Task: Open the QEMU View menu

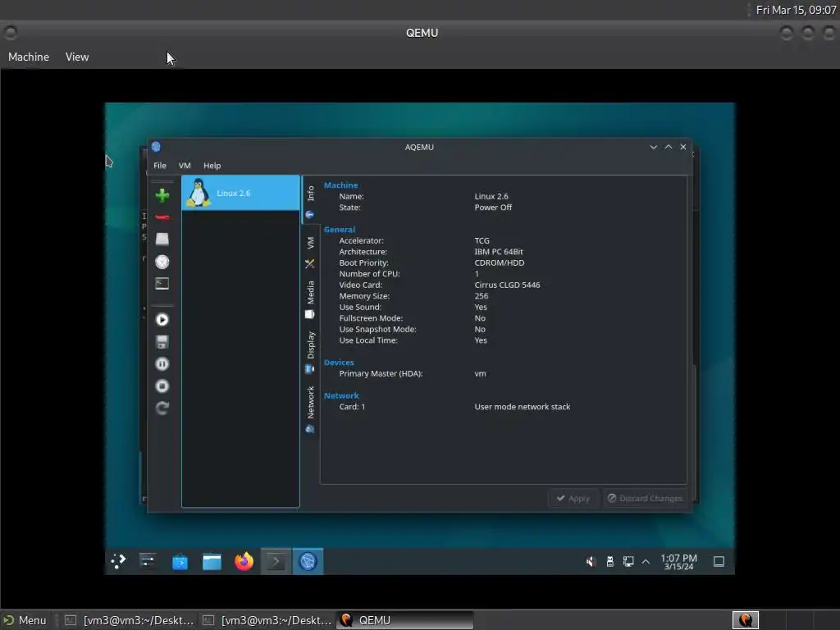Action: (77, 57)
